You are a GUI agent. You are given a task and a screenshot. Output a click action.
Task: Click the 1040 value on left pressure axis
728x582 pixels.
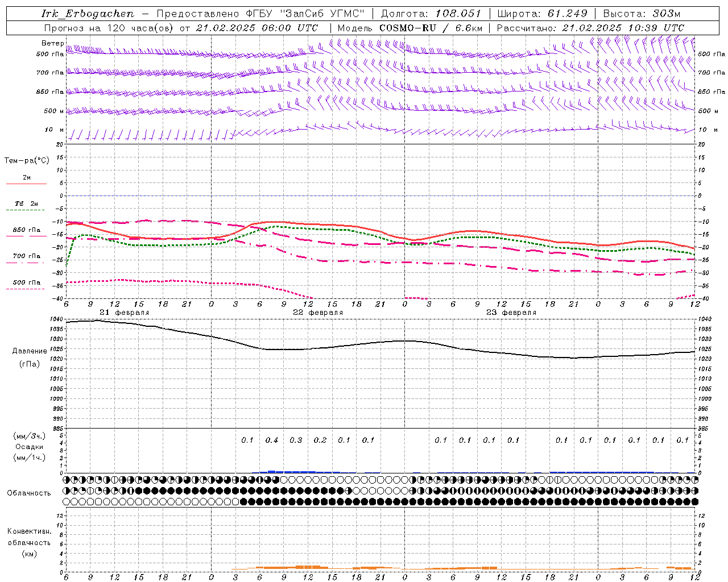click(57, 319)
